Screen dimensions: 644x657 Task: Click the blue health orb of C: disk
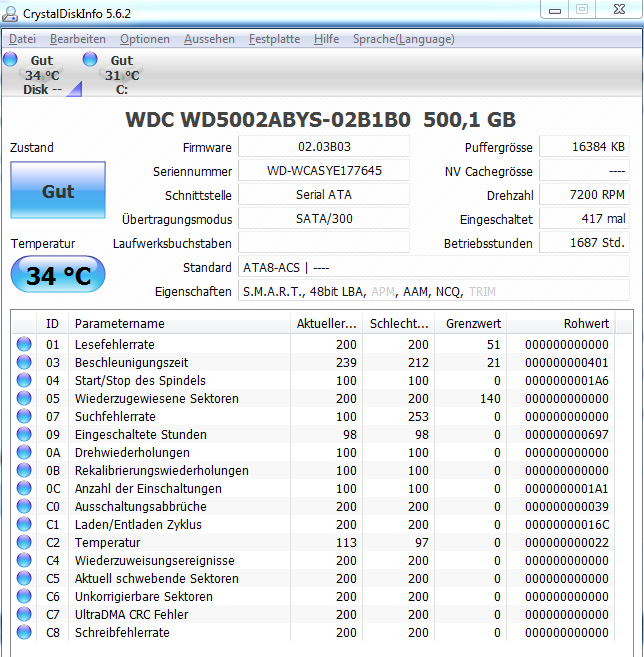point(90,59)
